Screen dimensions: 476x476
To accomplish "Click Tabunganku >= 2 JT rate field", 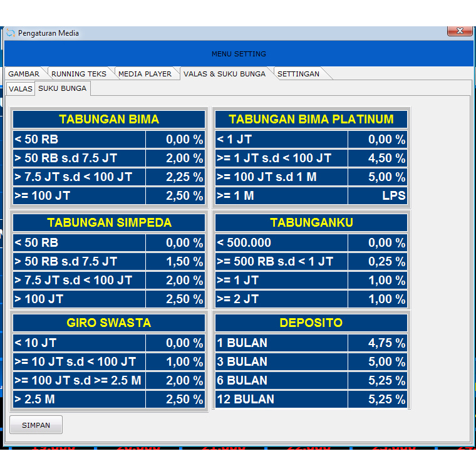I will pyautogui.click(x=378, y=299).
